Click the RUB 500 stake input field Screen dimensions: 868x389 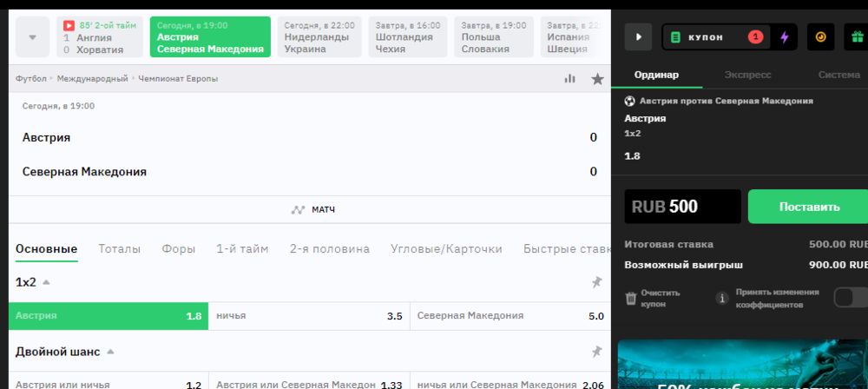(683, 207)
